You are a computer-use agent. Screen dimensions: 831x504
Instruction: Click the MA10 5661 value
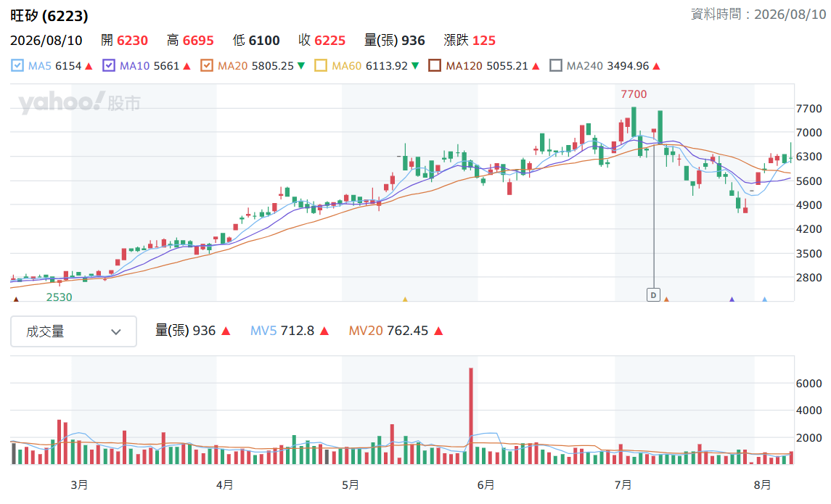coord(150,66)
